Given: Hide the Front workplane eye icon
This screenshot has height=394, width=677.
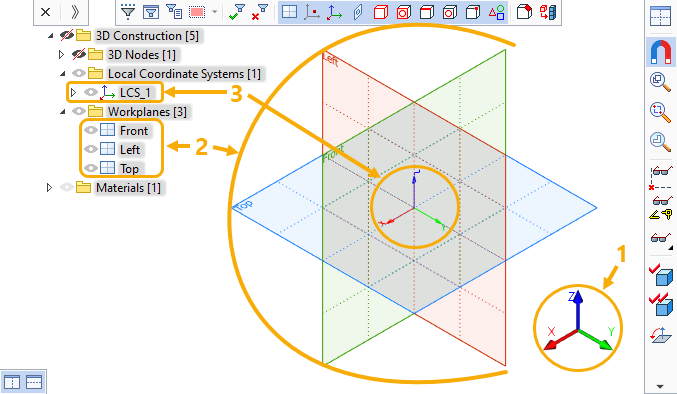Looking at the screenshot, I should coord(91,130).
